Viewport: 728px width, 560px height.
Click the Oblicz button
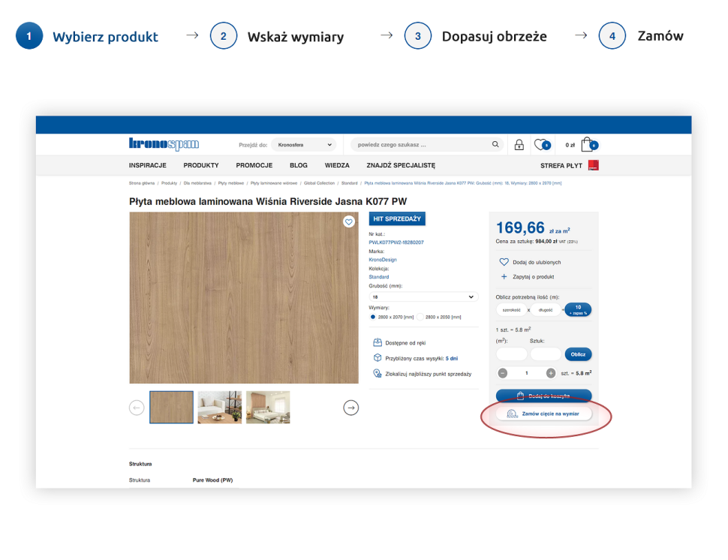tap(578, 354)
